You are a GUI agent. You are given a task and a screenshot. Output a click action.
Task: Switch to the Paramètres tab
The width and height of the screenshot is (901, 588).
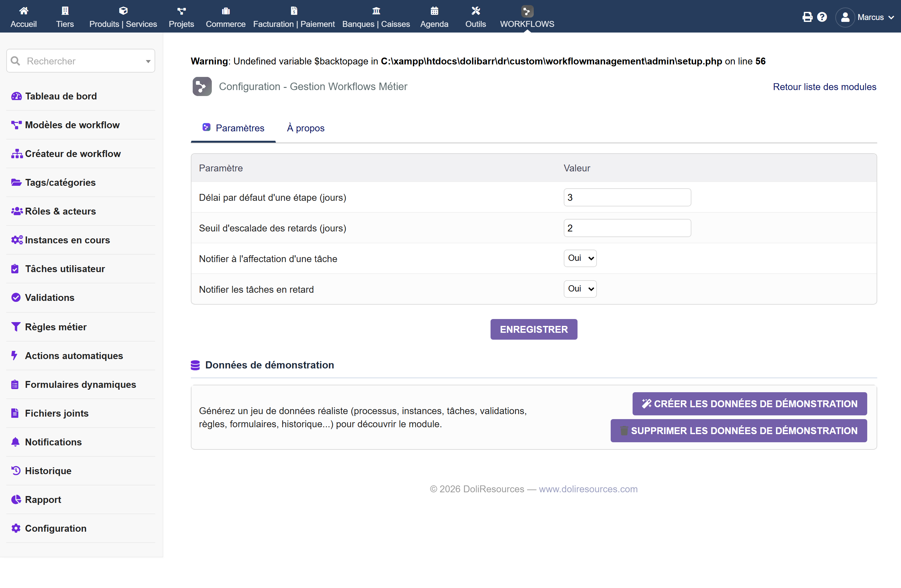[233, 128]
